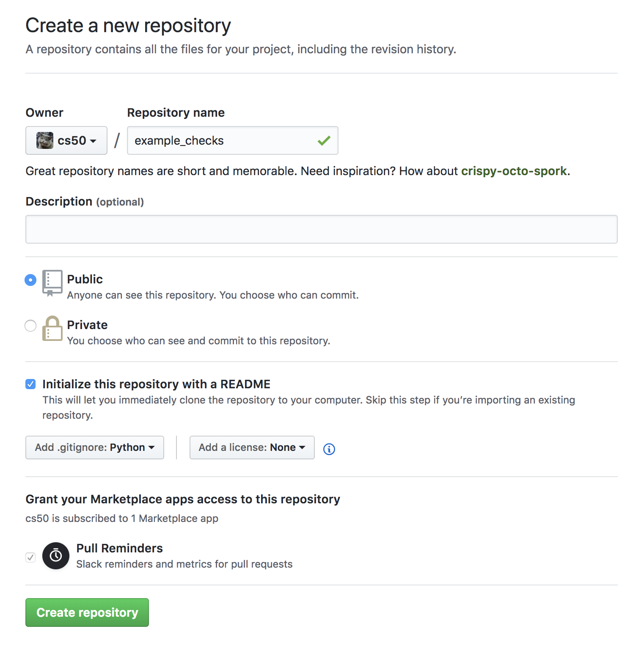Toggle Initialize this repository with a README
The height and width of the screenshot is (648, 644).
click(30, 384)
